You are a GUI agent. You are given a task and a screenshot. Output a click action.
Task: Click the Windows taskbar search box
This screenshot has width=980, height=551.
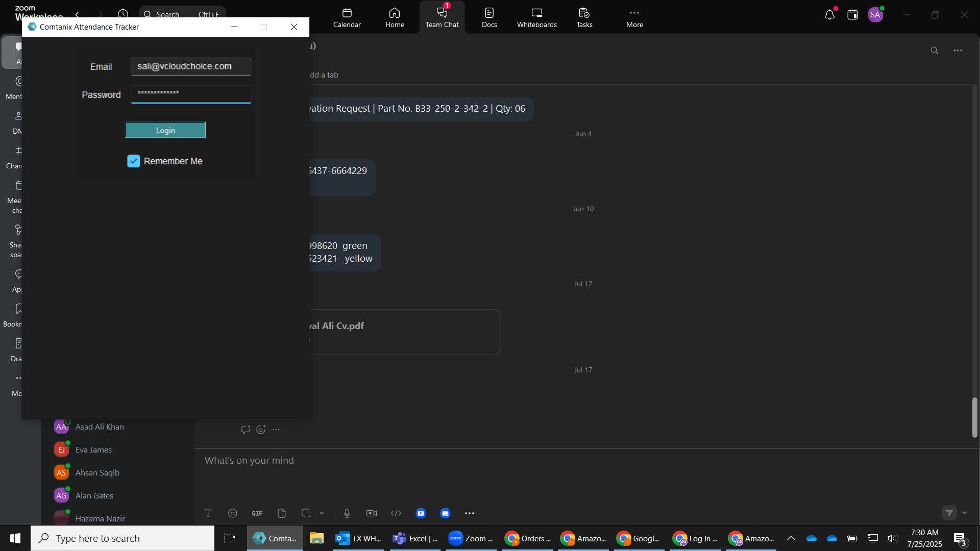(x=122, y=538)
